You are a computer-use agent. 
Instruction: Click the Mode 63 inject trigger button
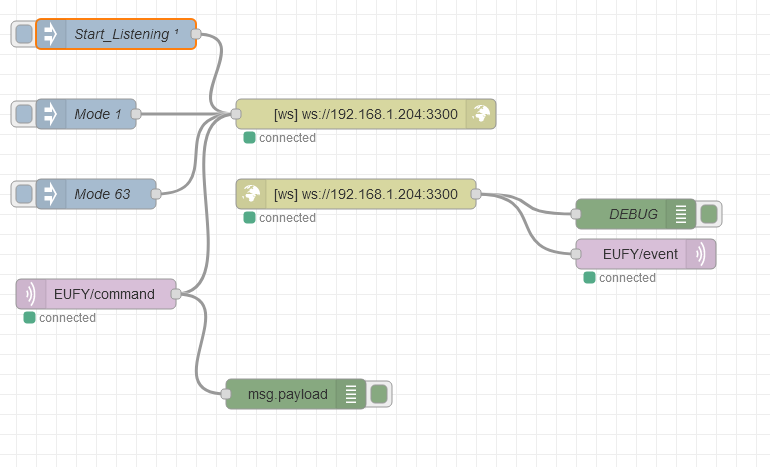point(24,194)
